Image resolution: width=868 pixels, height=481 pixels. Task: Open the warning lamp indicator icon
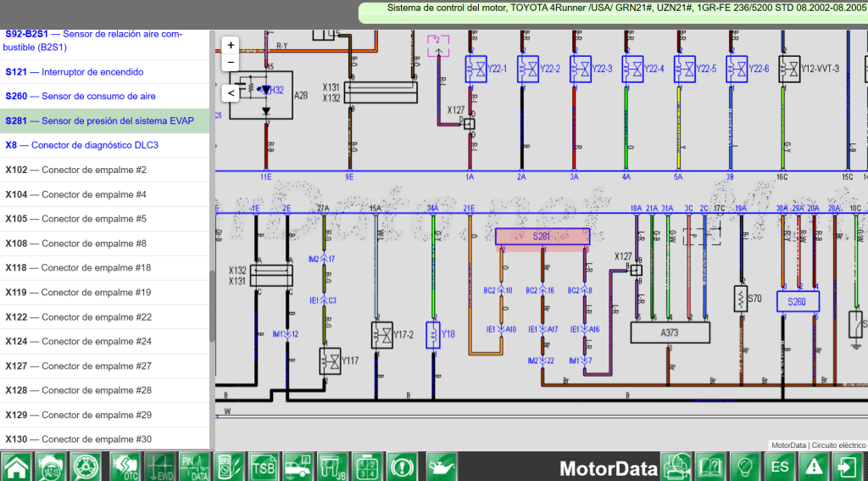pyautogui.click(x=402, y=467)
